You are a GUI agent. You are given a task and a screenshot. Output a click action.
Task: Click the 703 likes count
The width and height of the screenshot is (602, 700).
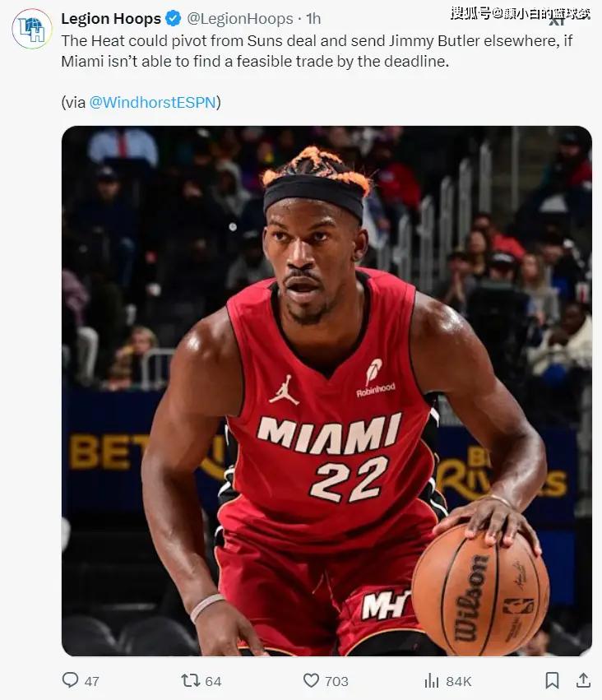click(336, 681)
